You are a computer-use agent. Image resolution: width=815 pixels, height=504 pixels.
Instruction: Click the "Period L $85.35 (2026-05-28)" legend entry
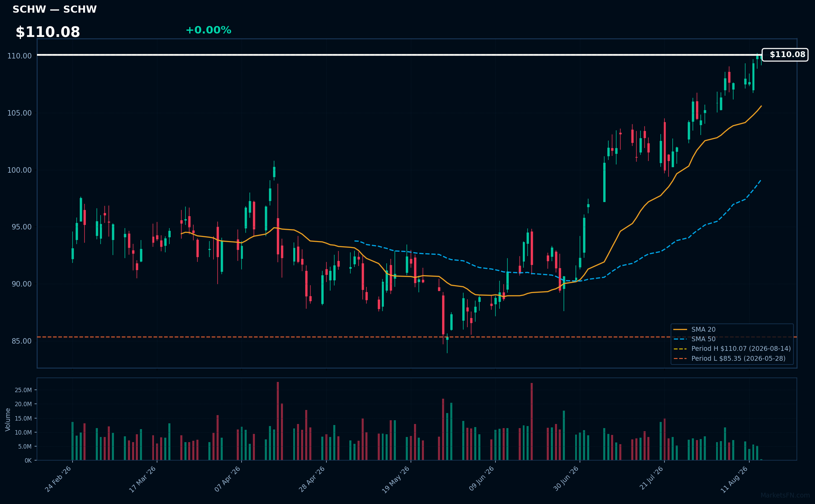point(738,359)
